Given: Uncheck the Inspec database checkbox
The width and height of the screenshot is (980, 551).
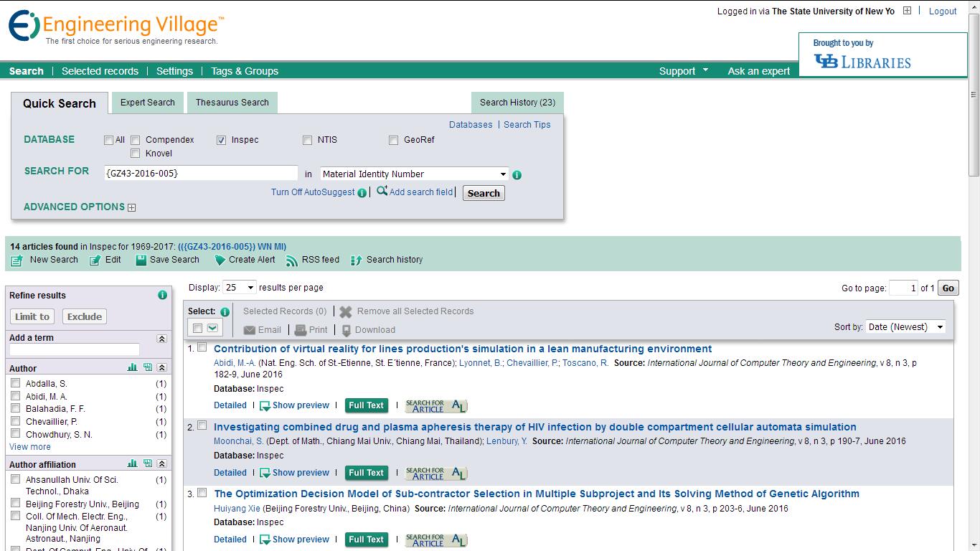Looking at the screenshot, I should [x=221, y=141].
